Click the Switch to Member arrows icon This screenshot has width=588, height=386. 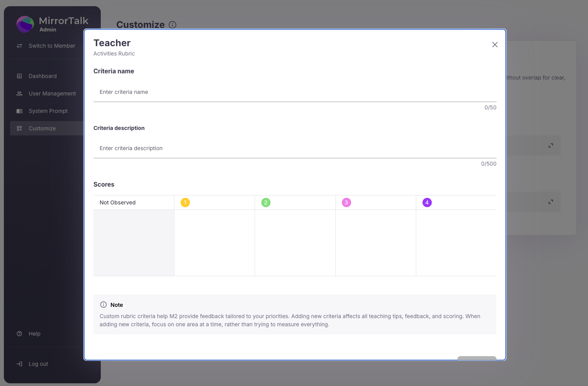coord(19,46)
